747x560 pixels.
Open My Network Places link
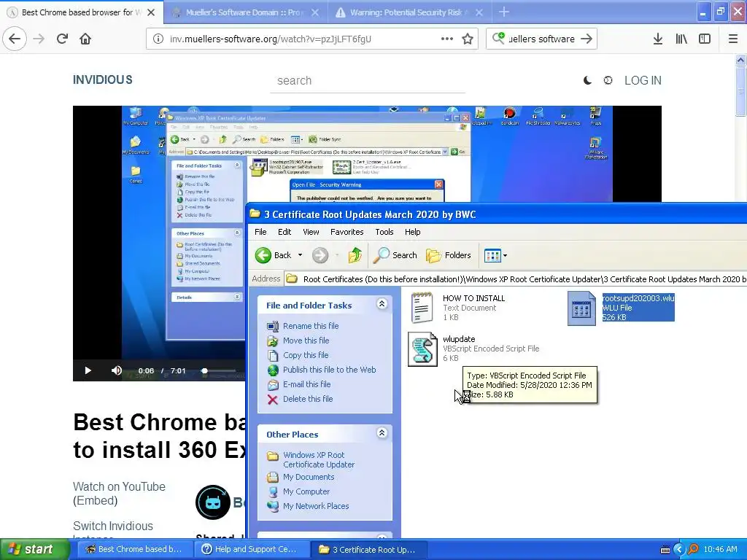click(x=316, y=506)
